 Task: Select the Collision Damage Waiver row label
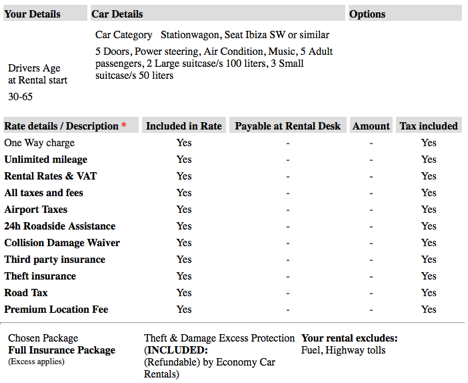coord(62,243)
